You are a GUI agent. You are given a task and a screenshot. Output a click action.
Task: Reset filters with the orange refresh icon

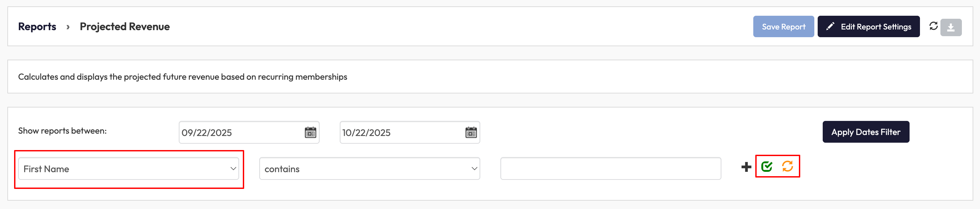787,166
